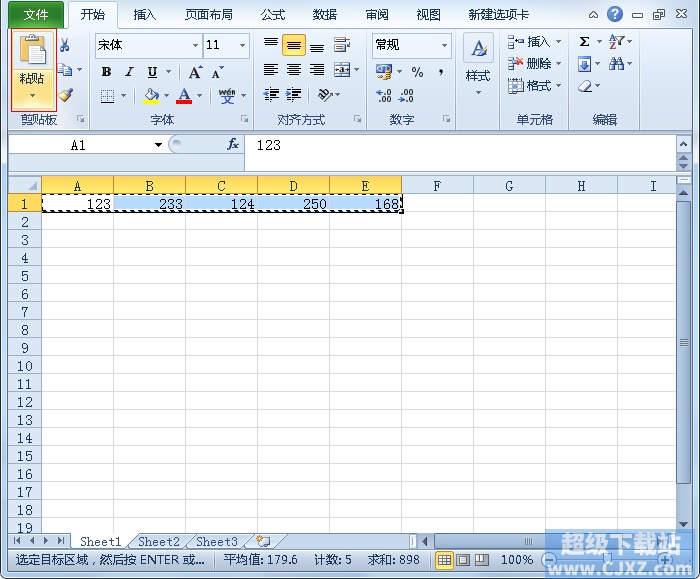Click the AutoSum sigma icon

585,42
